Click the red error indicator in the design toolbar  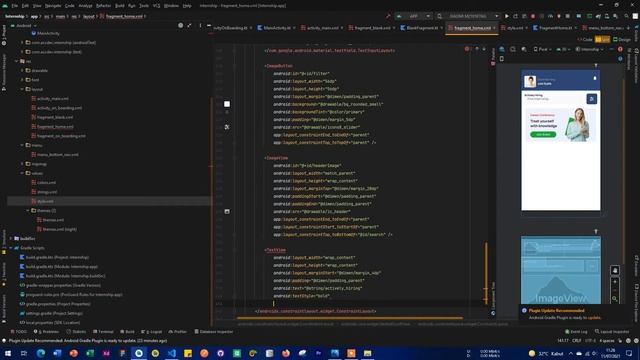620,49
